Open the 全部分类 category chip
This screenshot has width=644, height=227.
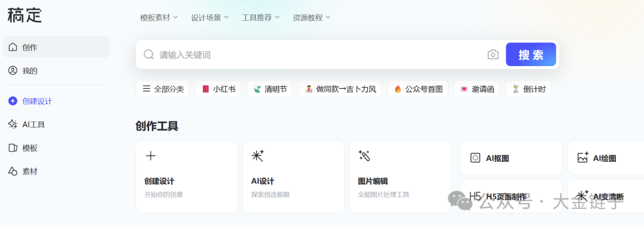(x=163, y=89)
